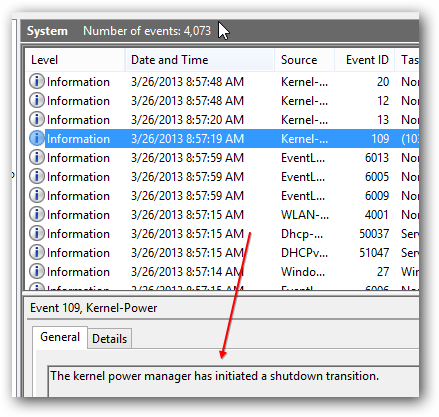Click Event ID value 51047

click(374, 253)
